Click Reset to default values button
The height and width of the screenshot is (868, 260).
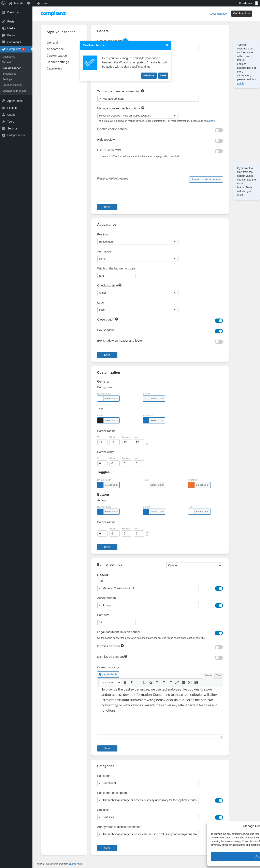pos(206,179)
